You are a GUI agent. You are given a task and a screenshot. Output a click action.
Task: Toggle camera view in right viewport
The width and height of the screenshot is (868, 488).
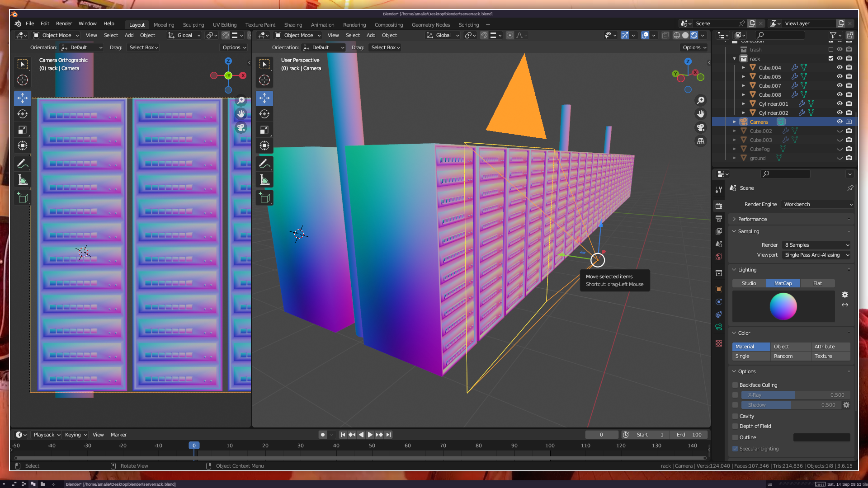pyautogui.click(x=701, y=127)
